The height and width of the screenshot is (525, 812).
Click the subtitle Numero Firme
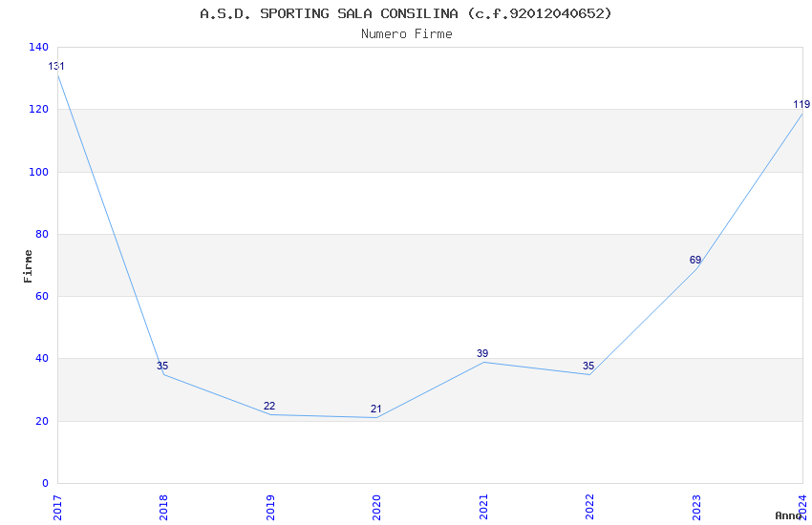(x=407, y=34)
